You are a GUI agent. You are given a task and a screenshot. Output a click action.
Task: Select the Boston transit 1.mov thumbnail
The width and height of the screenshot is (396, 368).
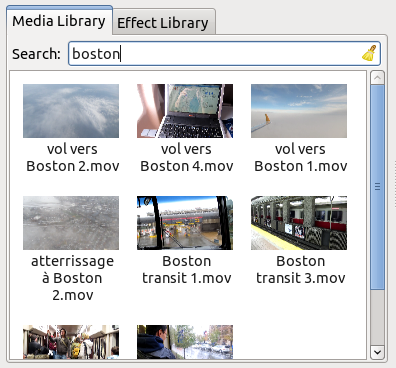click(185, 223)
